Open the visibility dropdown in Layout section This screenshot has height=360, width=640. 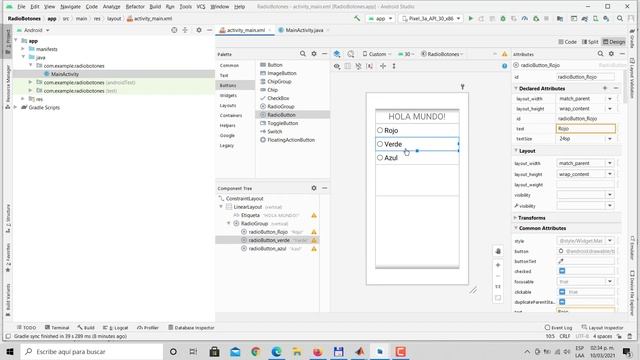tap(610, 195)
